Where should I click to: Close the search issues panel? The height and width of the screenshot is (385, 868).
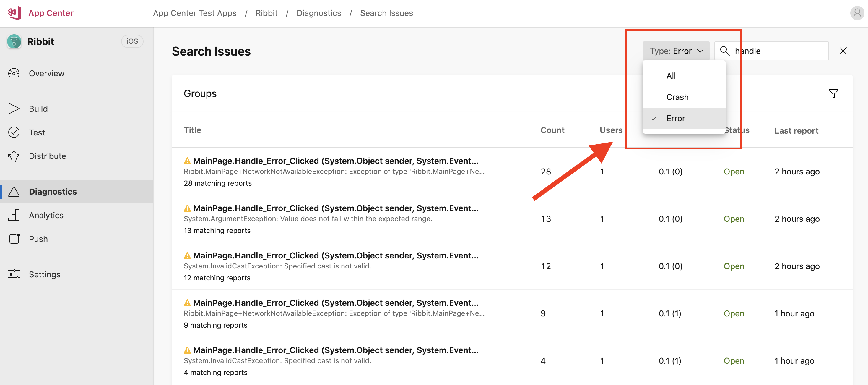click(843, 51)
